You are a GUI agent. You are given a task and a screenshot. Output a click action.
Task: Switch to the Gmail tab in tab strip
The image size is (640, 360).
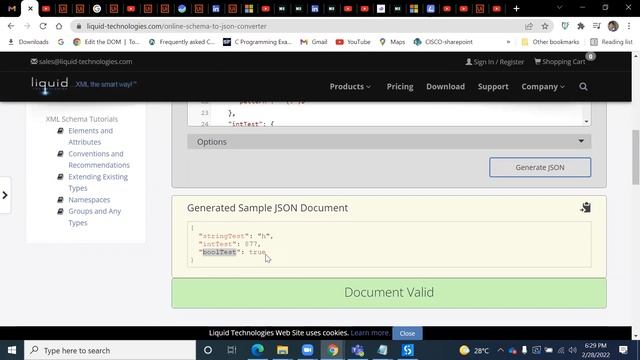(12, 9)
